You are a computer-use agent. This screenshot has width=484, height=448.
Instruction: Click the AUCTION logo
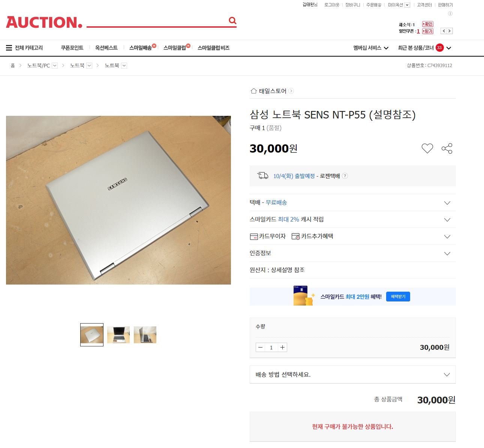44,22
